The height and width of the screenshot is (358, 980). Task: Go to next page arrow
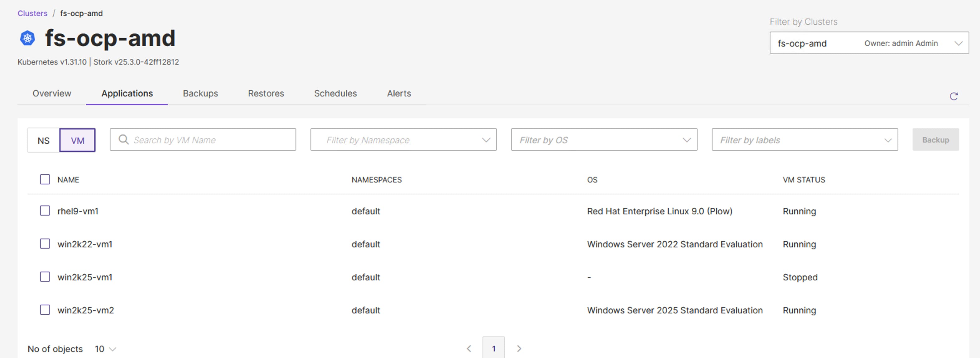pos(519,348)
